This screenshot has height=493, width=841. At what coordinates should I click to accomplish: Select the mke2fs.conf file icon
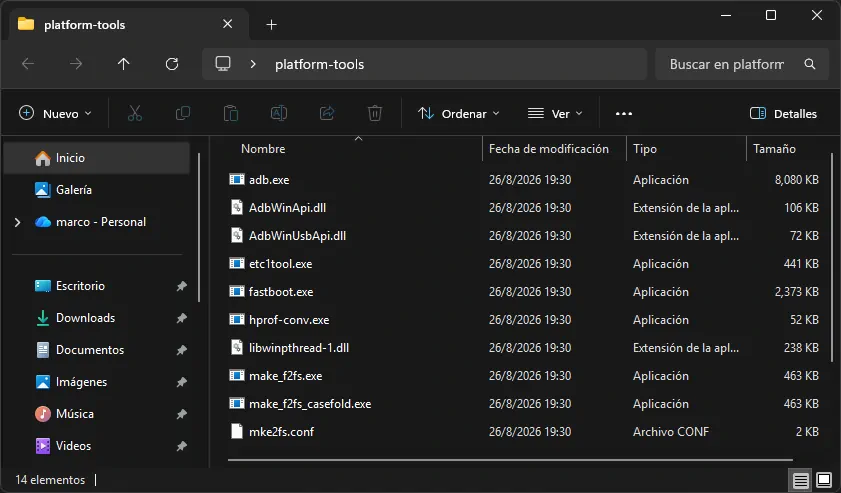pos(237,431)
